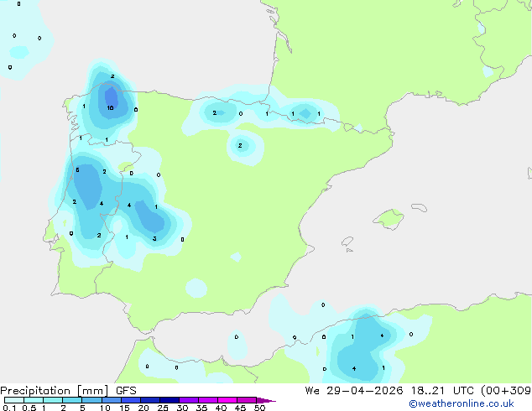Click the legend label '0.5'

click(x=29, y=408)
